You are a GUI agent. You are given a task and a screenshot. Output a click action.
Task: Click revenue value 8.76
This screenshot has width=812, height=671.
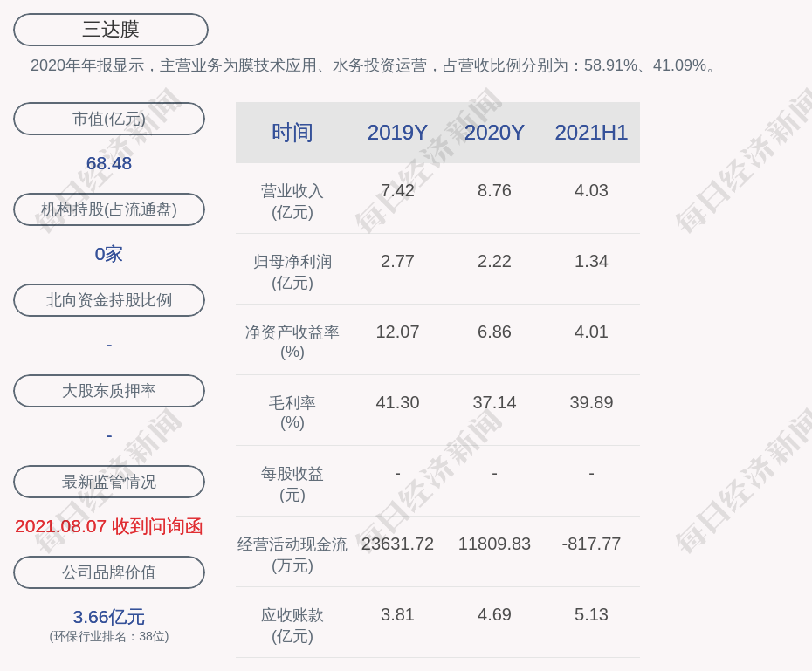(x=494, y=190)
